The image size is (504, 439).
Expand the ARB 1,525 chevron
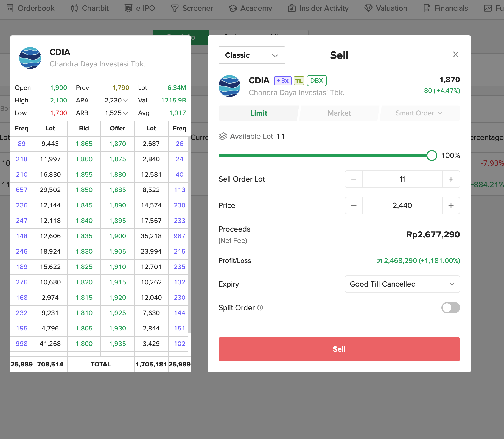pos(125,113)
